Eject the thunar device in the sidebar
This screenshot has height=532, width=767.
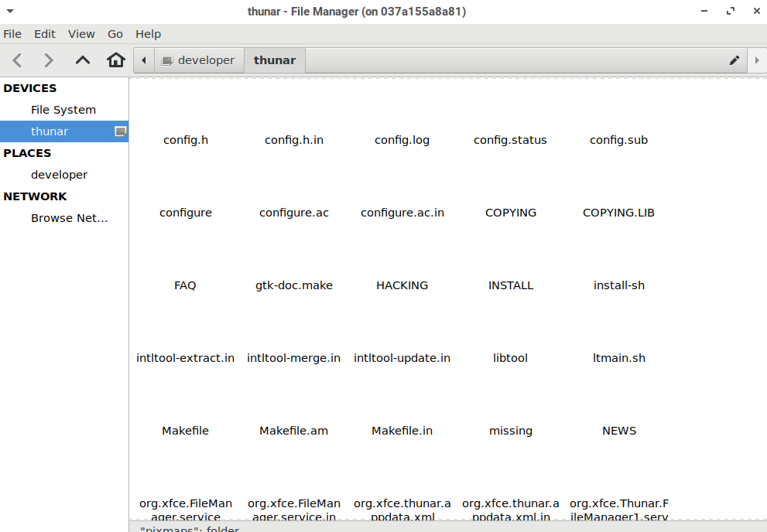(x=120, y=131)
